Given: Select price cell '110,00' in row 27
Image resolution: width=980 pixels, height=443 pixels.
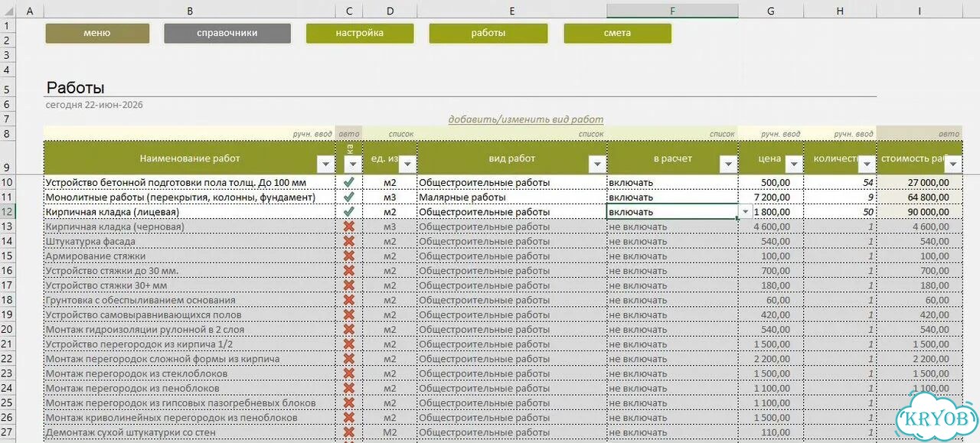Looking at the screenshot, I should 771,432.
